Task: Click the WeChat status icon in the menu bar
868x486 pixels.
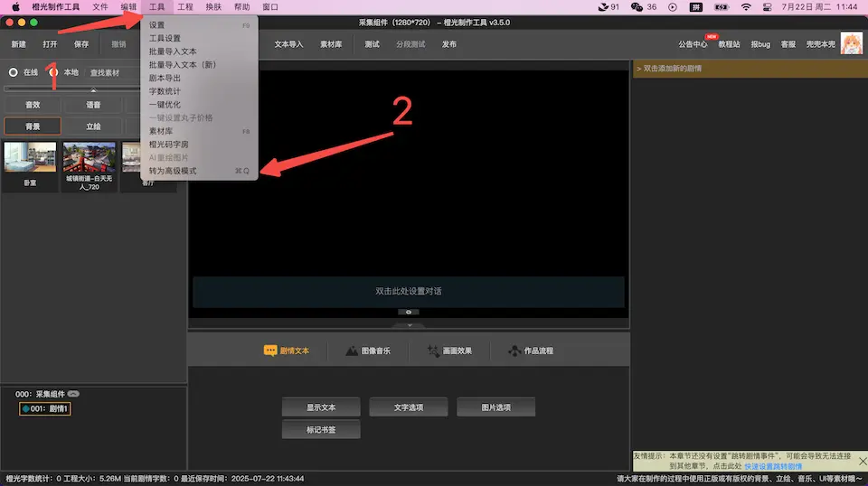Action: coord(637,7)
